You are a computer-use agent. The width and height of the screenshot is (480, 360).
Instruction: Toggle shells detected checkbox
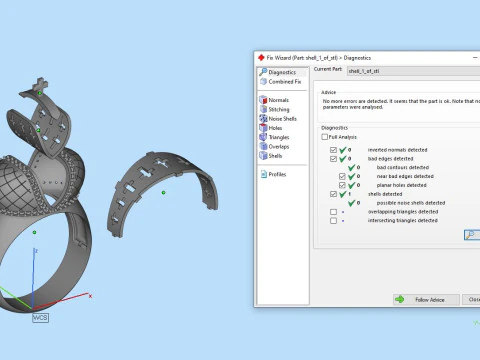pos(333,194)
